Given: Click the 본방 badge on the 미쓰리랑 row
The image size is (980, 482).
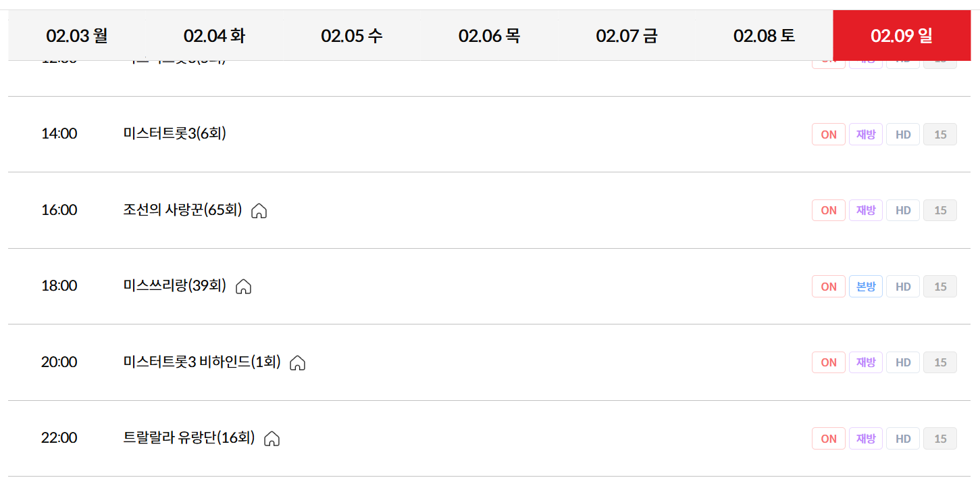Looking at the screenshot, I should coord(865,286).
